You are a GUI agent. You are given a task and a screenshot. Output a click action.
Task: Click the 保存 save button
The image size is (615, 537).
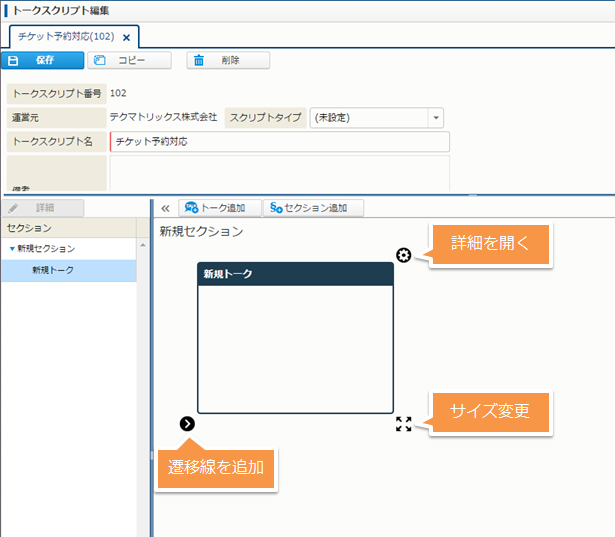pos(42,60)
